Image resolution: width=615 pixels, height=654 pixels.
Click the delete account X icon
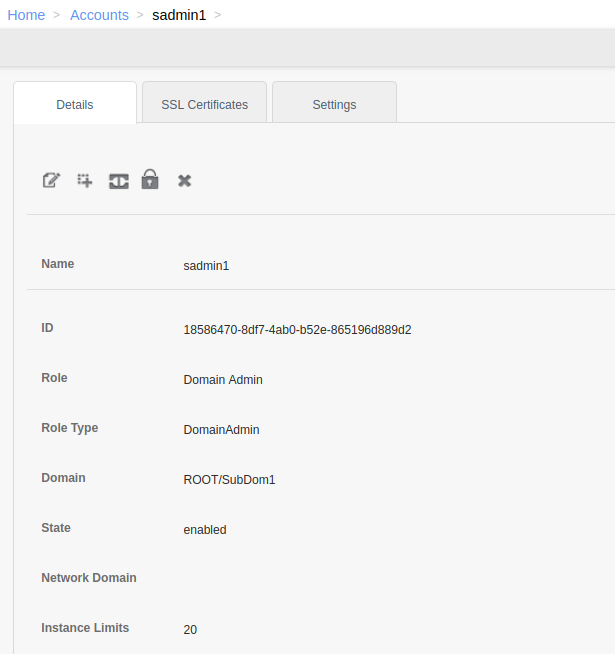(x=184, y=181)
